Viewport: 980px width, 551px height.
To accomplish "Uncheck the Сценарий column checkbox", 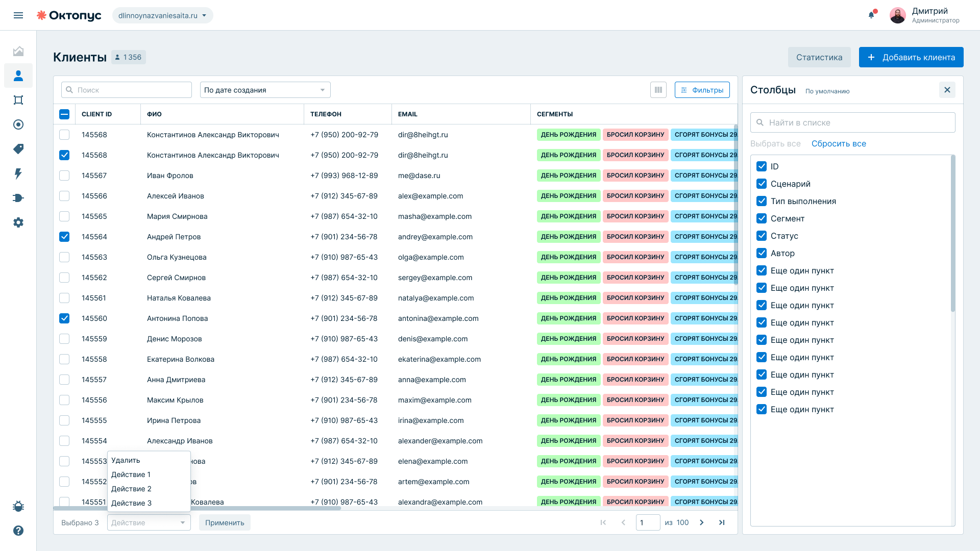I will (762, 184).
